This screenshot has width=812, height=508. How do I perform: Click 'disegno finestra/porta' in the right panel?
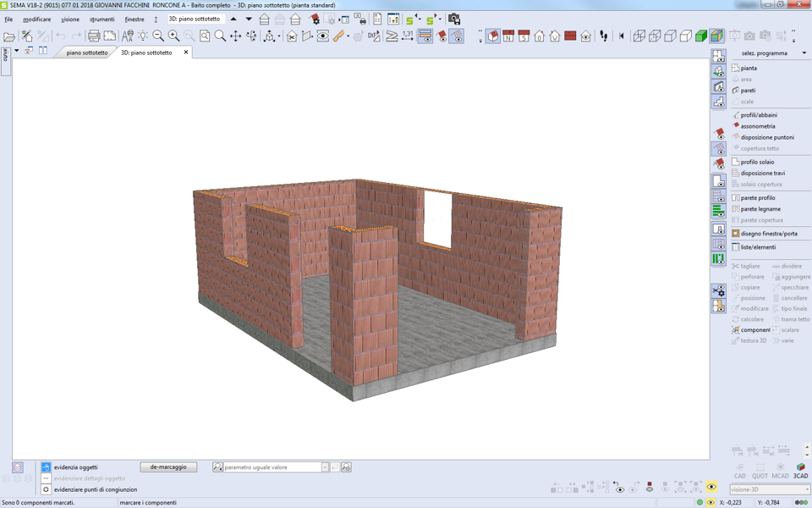point(768,234)
